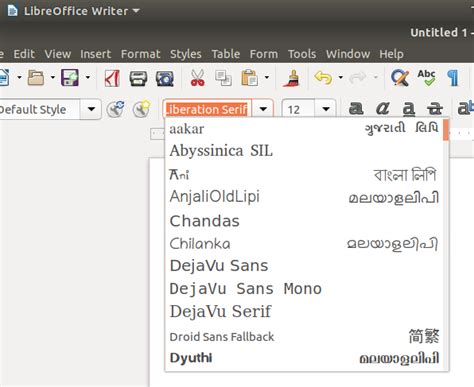Toggle formatting marks pilcrow icon

point(453,78)
